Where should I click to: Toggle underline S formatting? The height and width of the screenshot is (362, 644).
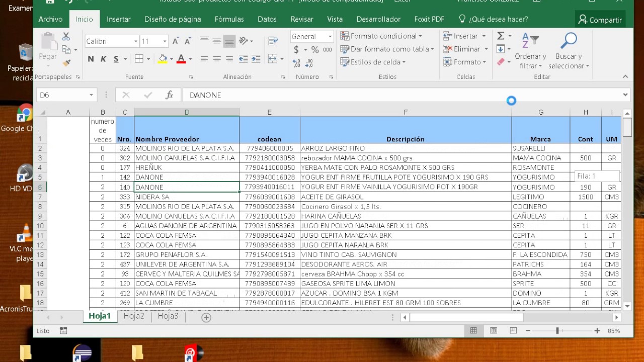[116, 59]
